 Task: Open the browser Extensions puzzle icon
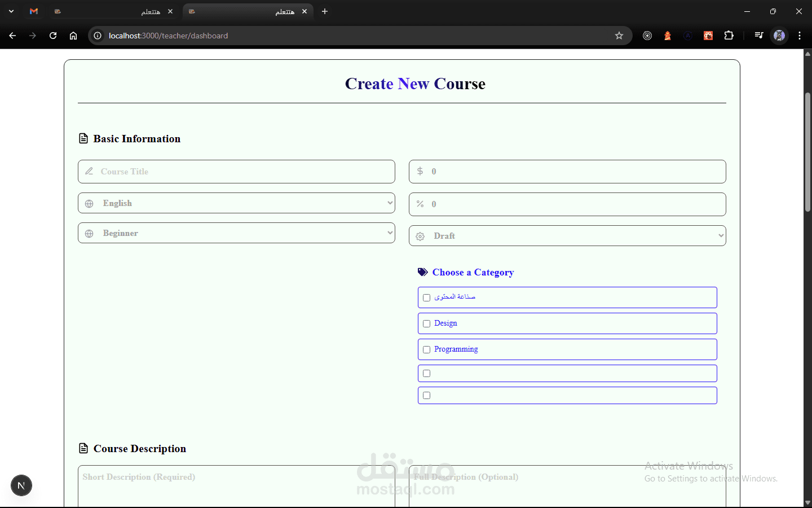729,36
